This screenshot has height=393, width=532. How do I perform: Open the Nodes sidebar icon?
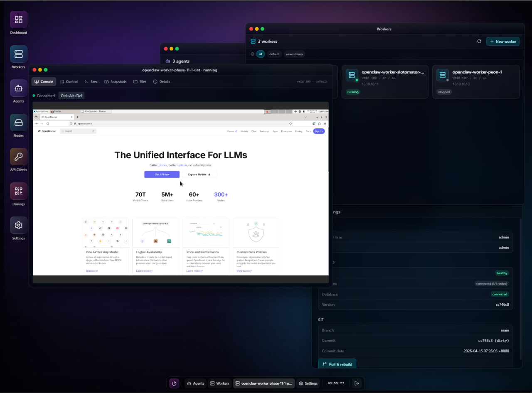tap(19, 123)
